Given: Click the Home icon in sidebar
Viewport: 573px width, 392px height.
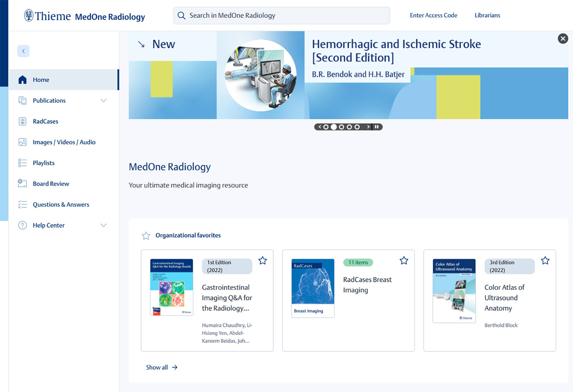Looking at the screenshot, I should pos(22,80).
